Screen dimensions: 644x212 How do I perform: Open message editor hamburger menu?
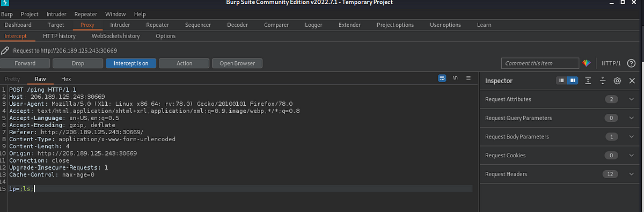pyautogui.click(x=468, y=78)
